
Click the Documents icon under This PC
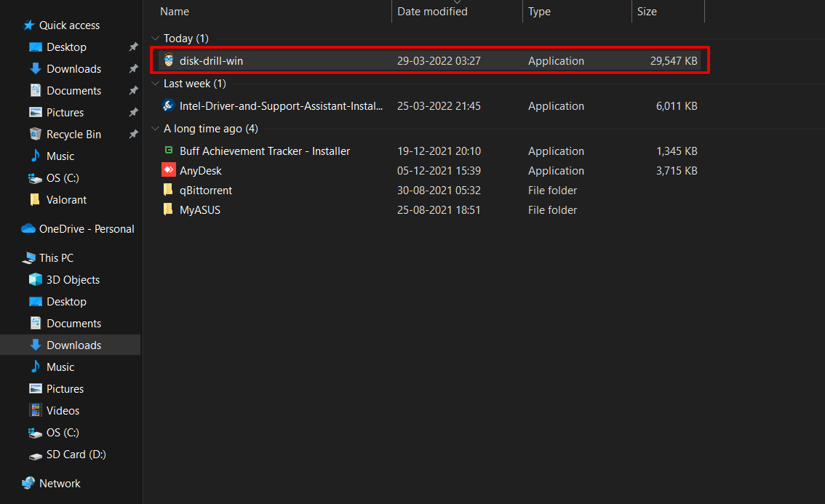point(35,323)
